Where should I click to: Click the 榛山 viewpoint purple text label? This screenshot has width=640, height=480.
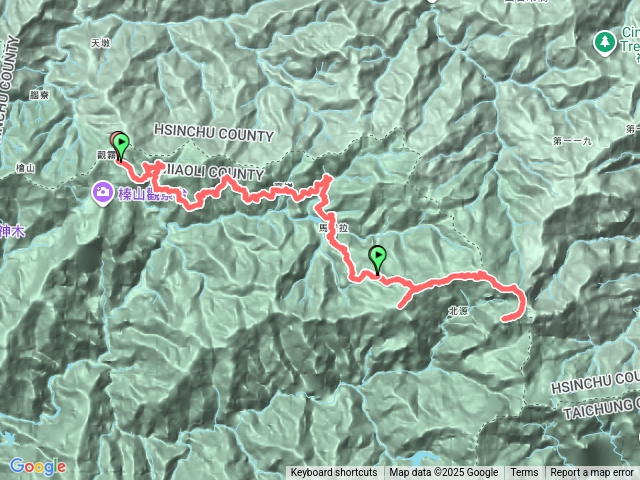tap(152, 195)
